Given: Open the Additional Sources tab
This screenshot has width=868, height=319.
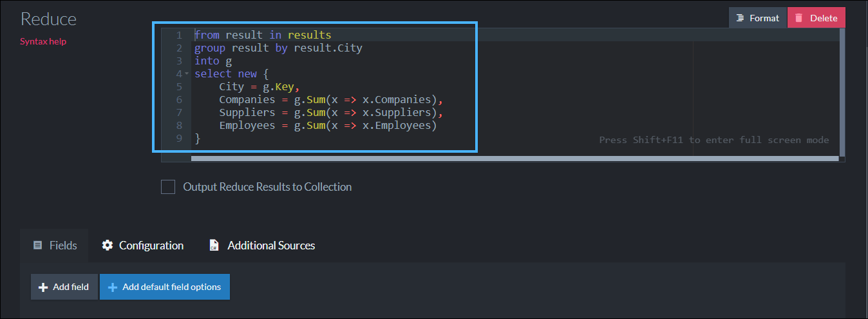Looking at the screenshot, I should point(262,246).
